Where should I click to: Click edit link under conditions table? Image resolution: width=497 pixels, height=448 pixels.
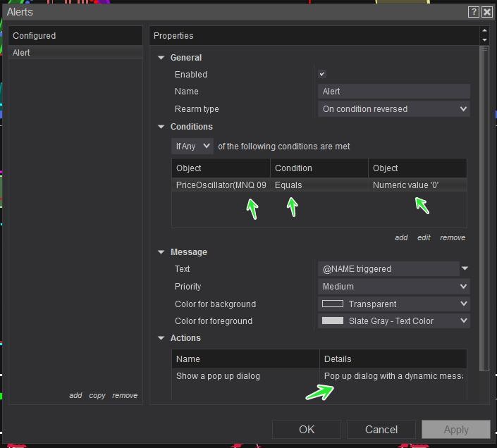(424, 238)
